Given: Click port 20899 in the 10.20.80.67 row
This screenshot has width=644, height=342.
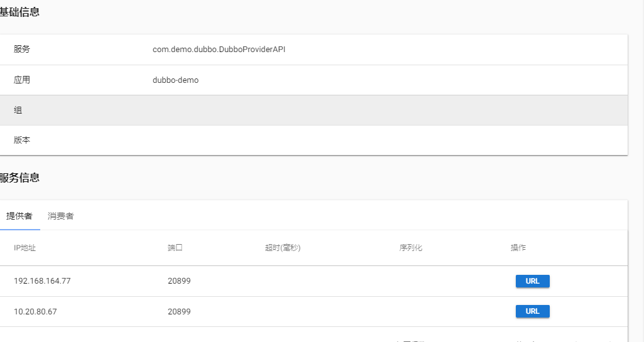Looking at the screenshot, I should click(x=179, y=311).
